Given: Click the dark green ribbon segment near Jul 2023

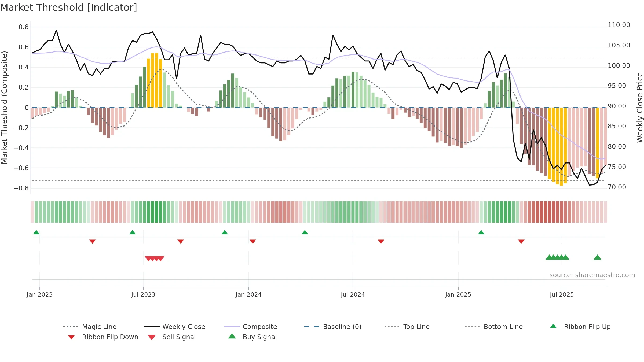Looking at the screenshot, I should coord(156,212).
